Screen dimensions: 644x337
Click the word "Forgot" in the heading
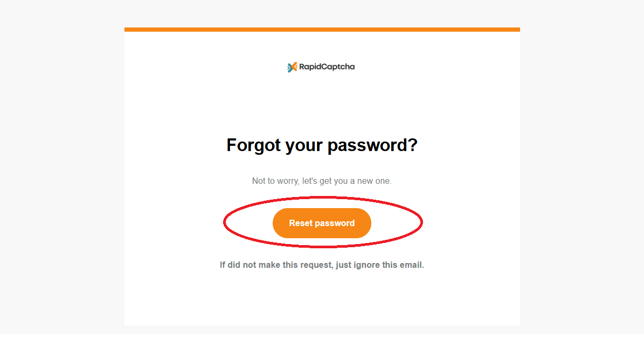coord(254,145)
